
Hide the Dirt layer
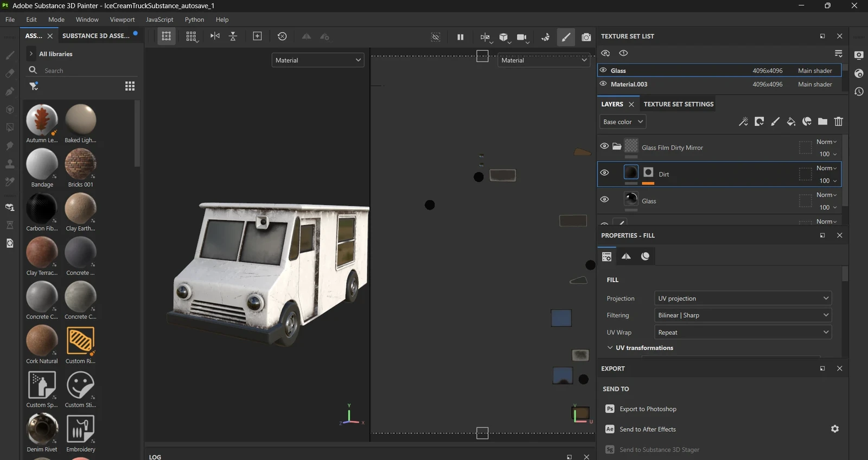click(x=604, y=173)
